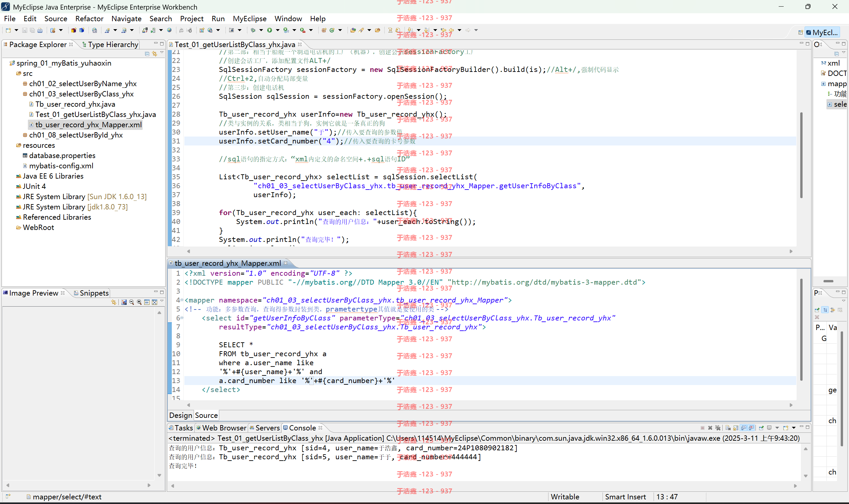The image size is (849, 504).
Task: Click Fit to Window icon in Image Preview
Action: [x=155, y=302]
